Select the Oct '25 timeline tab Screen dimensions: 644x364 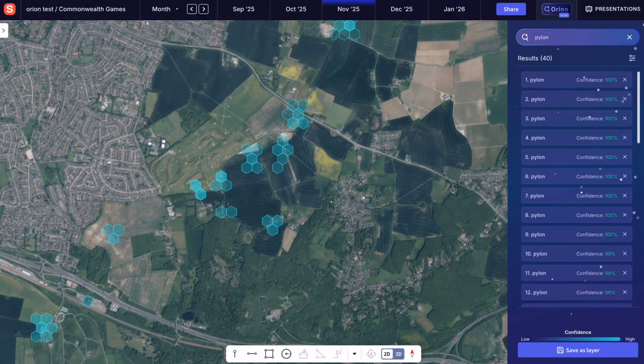296,9
